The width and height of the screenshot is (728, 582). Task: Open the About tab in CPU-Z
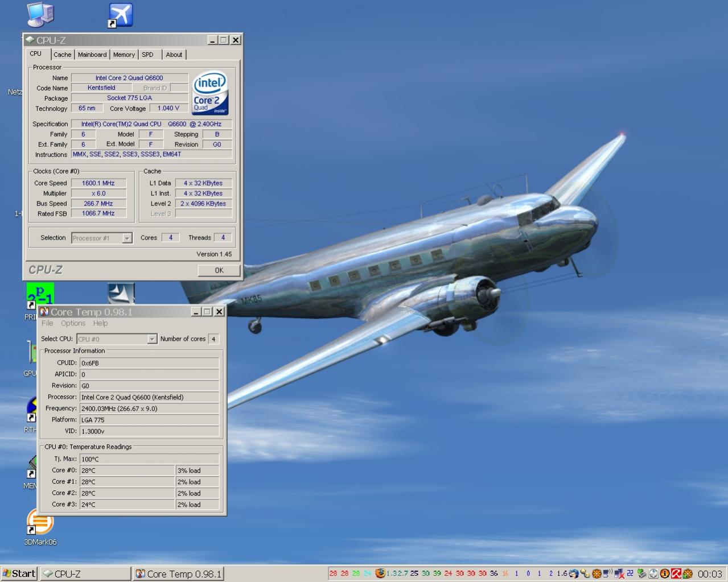[174, 55]
